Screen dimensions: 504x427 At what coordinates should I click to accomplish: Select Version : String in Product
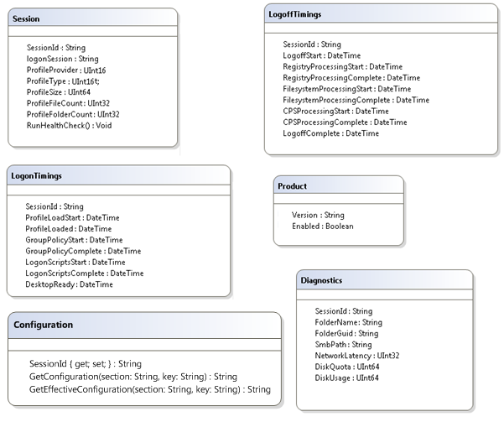tap(318, 215)
